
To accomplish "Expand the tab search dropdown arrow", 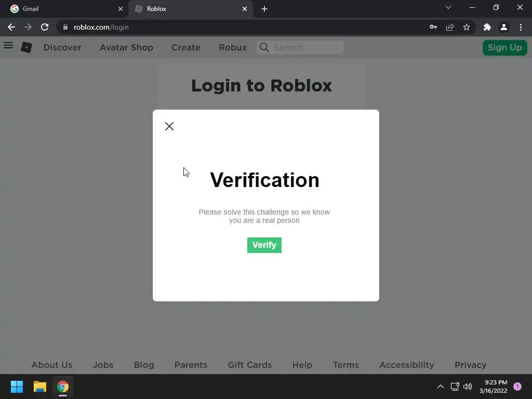I will (x=448, y=7).
